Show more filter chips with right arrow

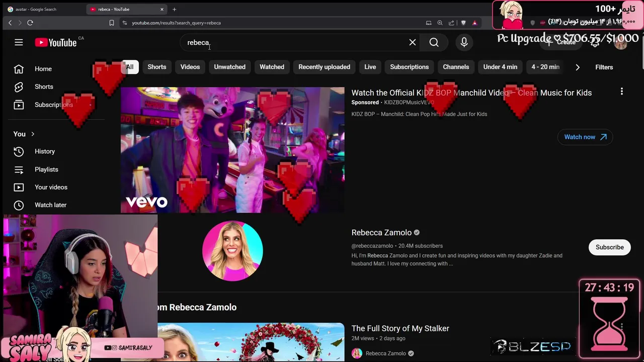click(x=578, y=67)
